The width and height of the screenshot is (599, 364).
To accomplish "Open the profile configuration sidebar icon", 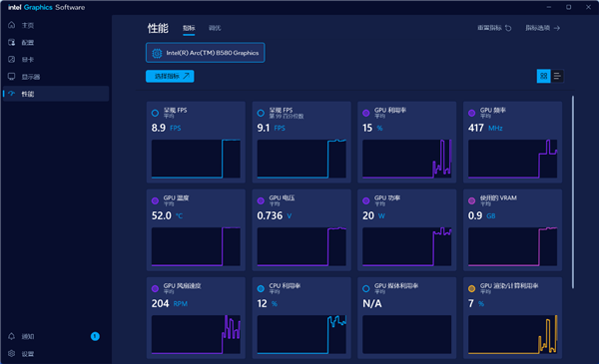I will [x=11, y=42].
